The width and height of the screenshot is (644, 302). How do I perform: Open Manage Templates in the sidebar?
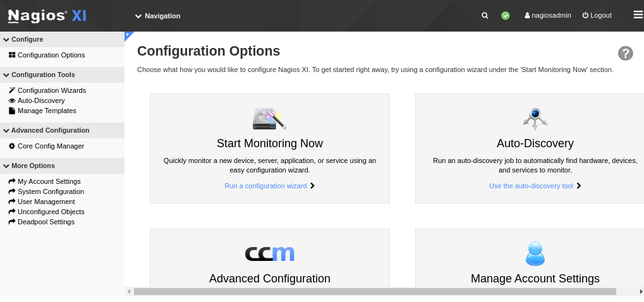coord(47,111)
